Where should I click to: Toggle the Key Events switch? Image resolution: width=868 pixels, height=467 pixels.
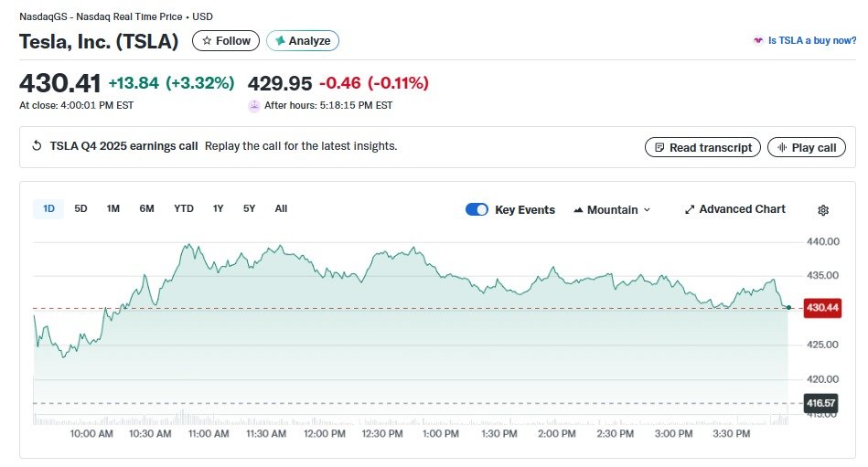coord(477,209)
